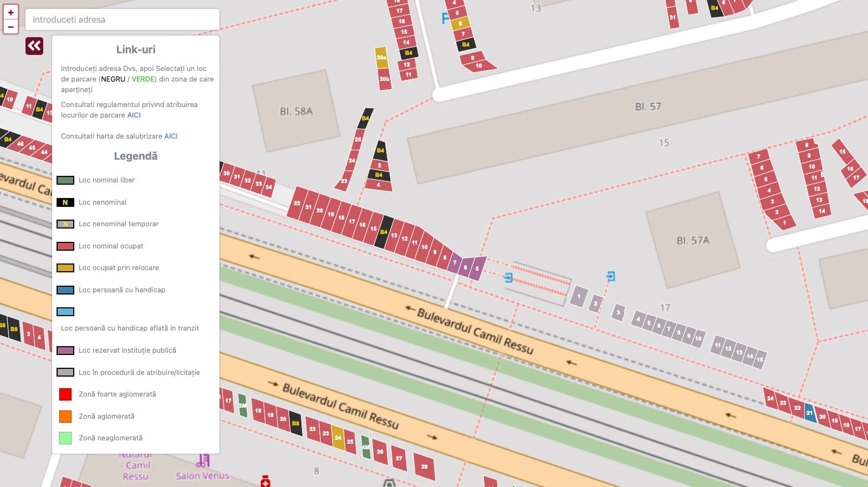The height and width of the screenshot is (487, 868).
Task: Click 'Loc persoană cu handicap aflată în tranzit' text
Action: pyautogui.click(x=130, y=328)
